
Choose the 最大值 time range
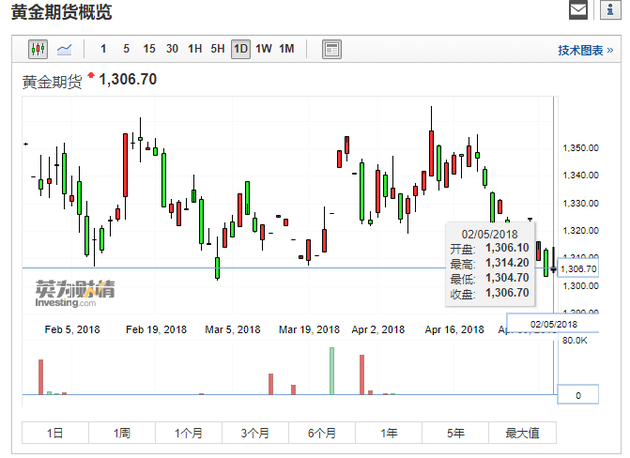522,433
